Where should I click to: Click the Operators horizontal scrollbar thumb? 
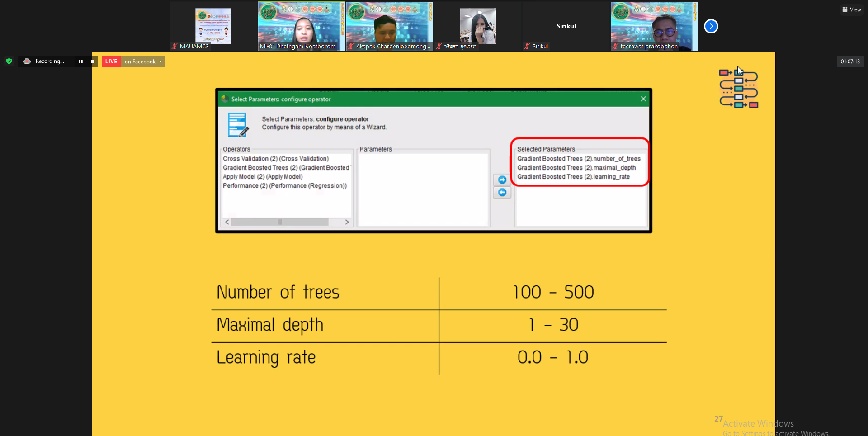coord(280,222)
